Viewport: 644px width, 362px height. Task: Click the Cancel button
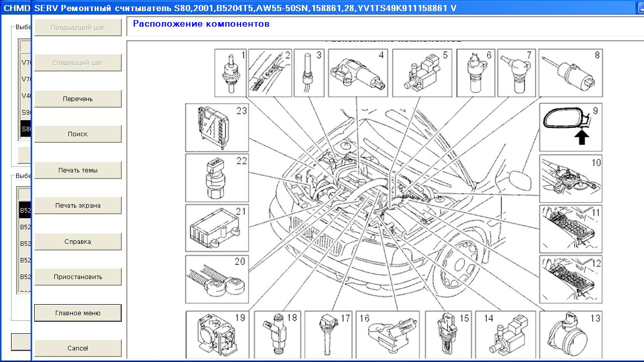[x=78, y=348]
